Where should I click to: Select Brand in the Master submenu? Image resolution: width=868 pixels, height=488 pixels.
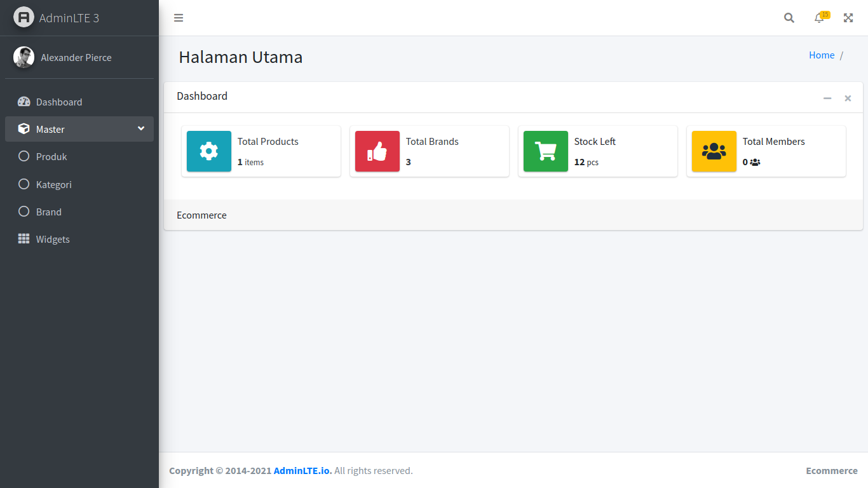pyautogui.click(x=49, y=212)
